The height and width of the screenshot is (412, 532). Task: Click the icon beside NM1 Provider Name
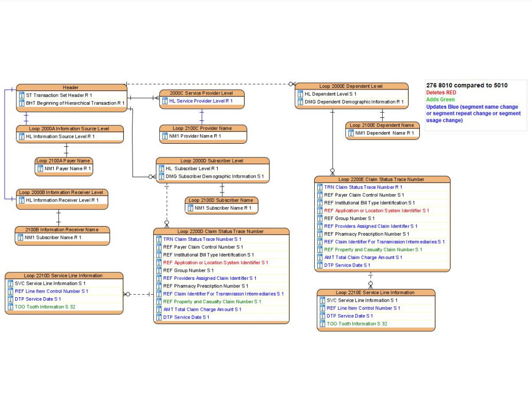click(164, 136)
